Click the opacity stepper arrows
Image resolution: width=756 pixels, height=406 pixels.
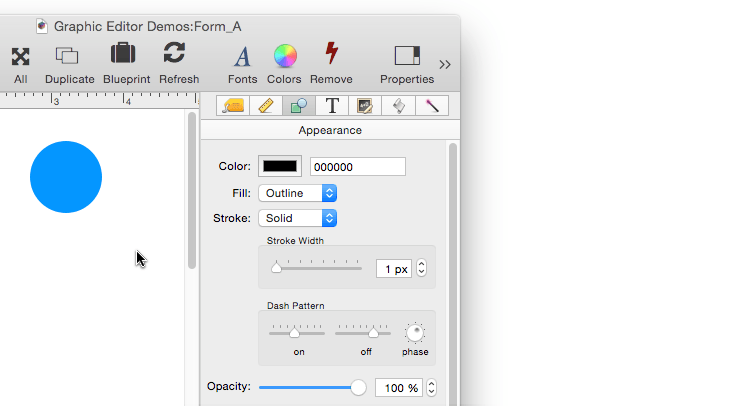pos(432,388)
